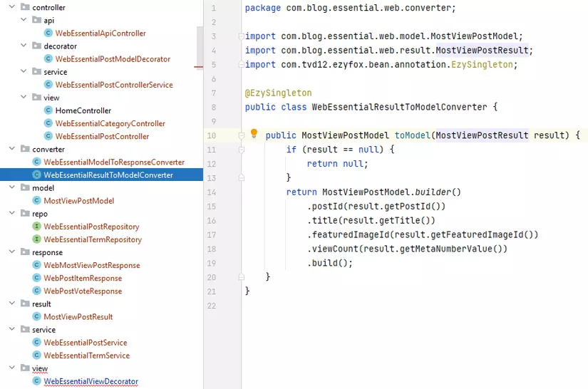Viewport: 588px width, 389px height.
Task: Click the class name WebEssentialResultToModelConverter in code
Action: point(399,107)
